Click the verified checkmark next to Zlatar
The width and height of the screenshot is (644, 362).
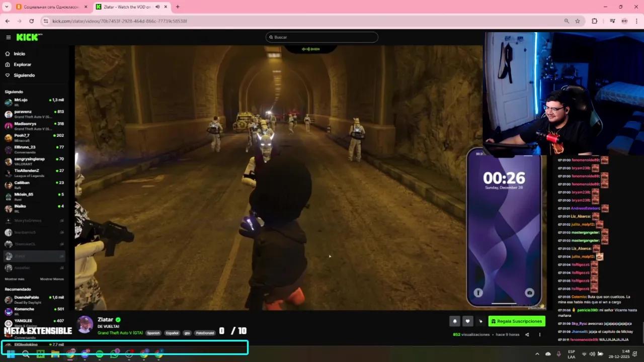pos(117,319)
